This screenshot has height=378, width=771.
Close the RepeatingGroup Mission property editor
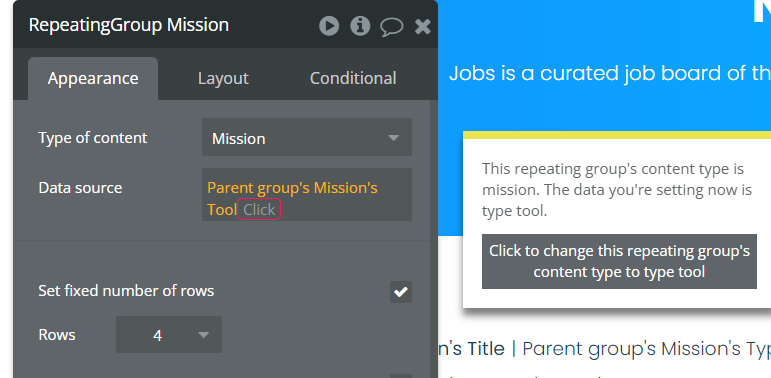[422, 26]
